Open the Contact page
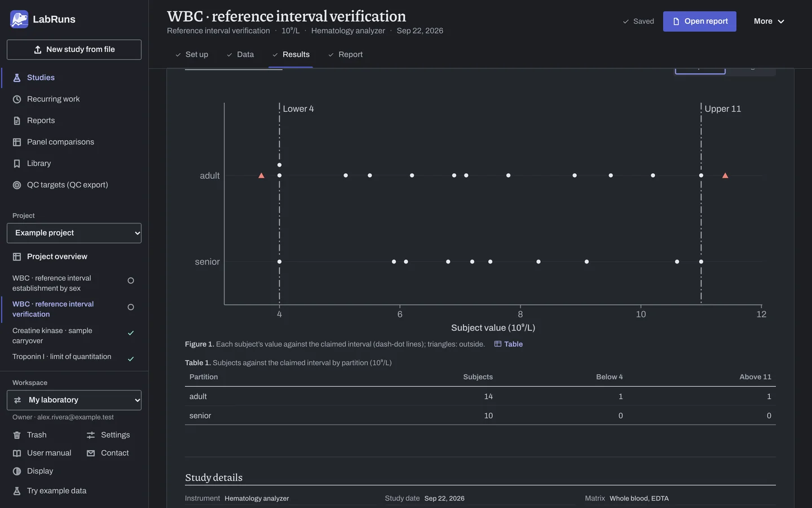 108,453
